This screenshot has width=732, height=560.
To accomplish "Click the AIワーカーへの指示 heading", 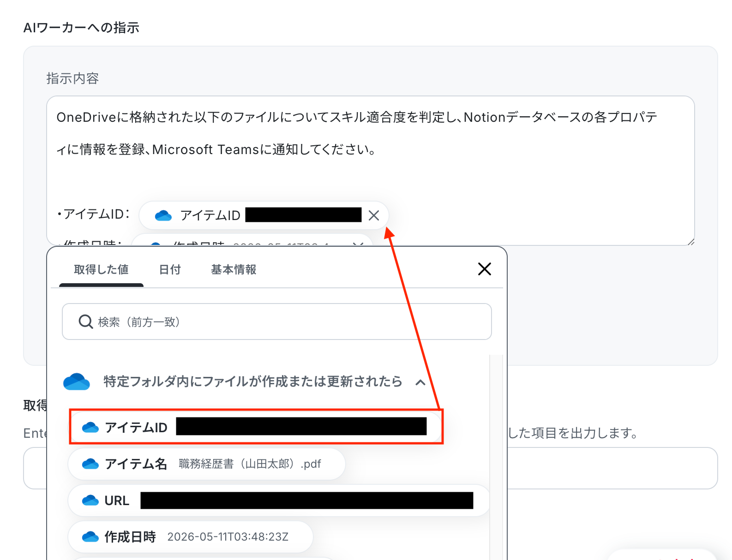I will pyautogui.click(x=81, y=28).
